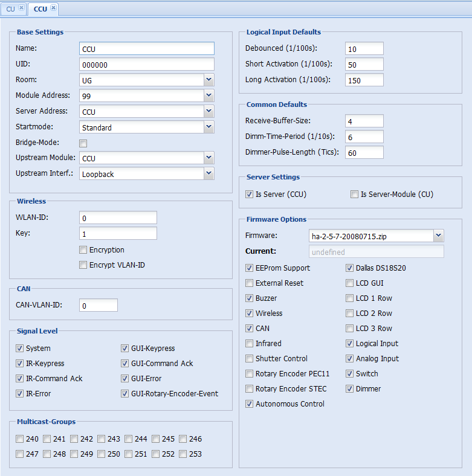
Task: Enable multicast group 250
Action: [x=102, y=454]
